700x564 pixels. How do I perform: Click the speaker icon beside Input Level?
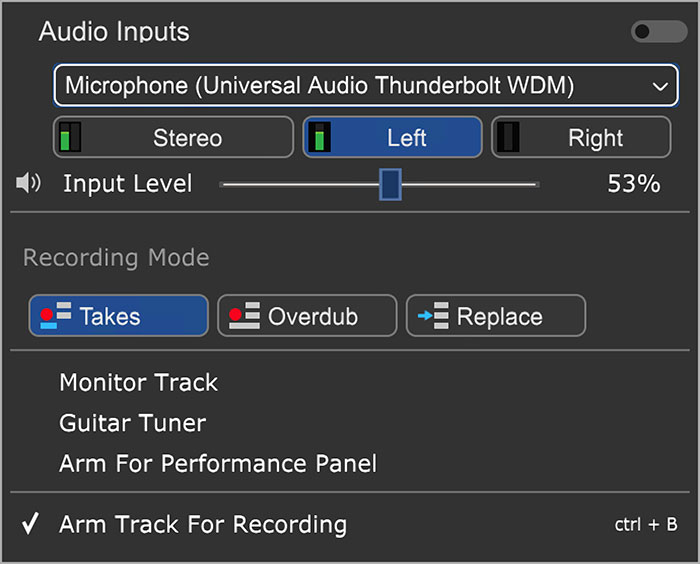point(28,183)
